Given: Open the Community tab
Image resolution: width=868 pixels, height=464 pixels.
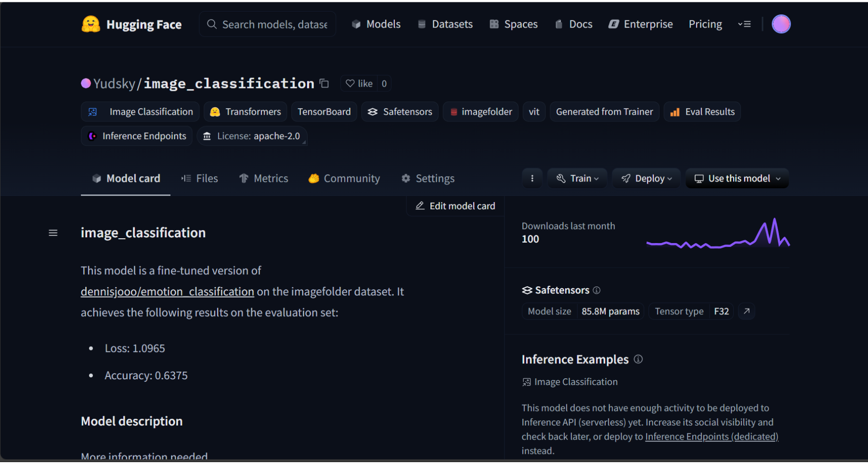Looking at the screenshot, I should click(x=344, y=179).
